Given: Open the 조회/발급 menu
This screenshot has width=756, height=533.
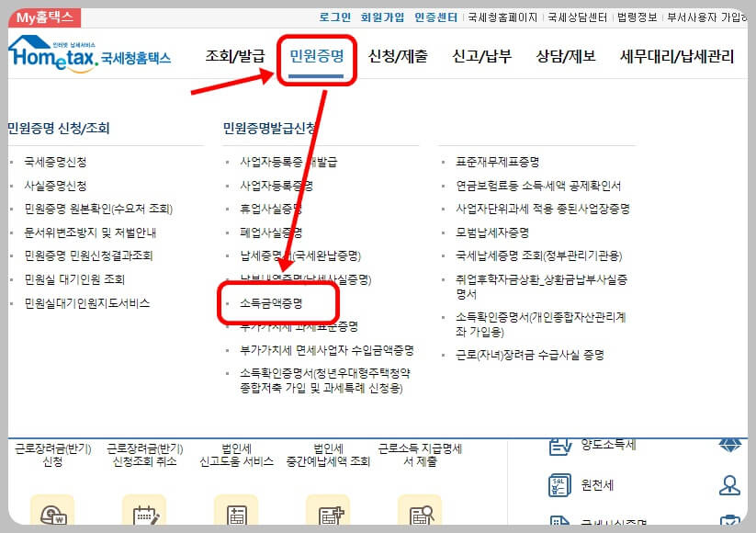Looking at the screenshot, I should 235,56.
